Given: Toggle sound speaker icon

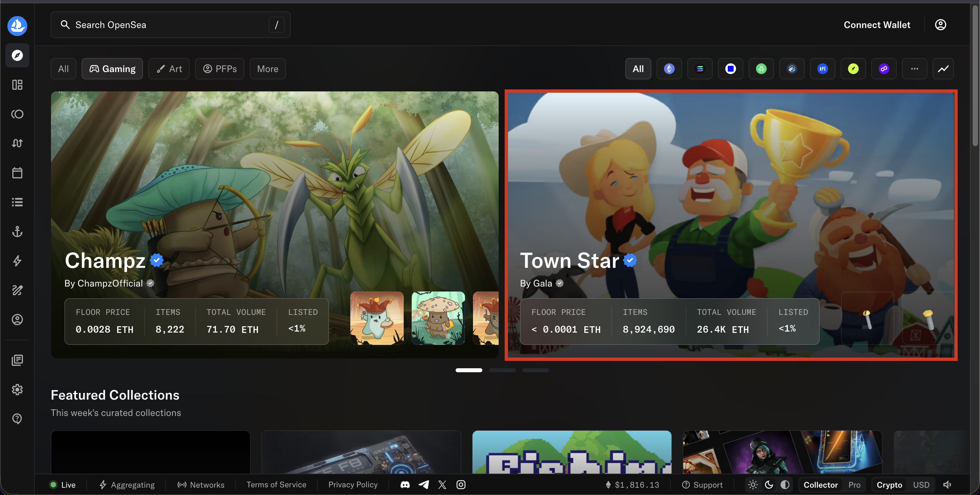Looking at the screenshot, I should point(947,485).
